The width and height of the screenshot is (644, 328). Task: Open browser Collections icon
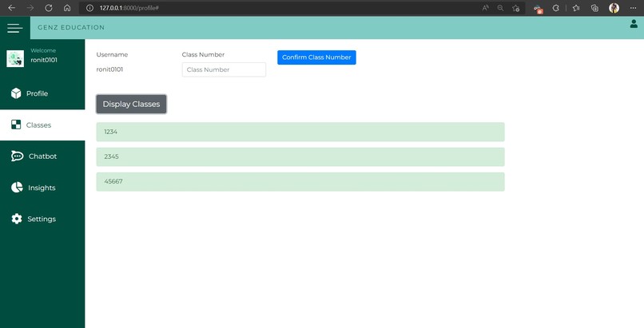coord(594,8)
